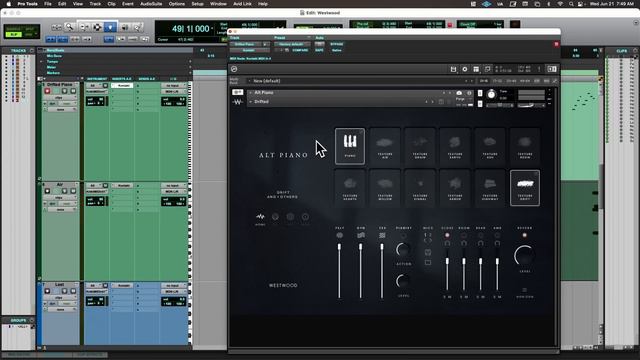The width and height of the screenshot is (640, 360).
Task: Expand the Drifted snapshot dropdown
Action: [x=251, y=102]
